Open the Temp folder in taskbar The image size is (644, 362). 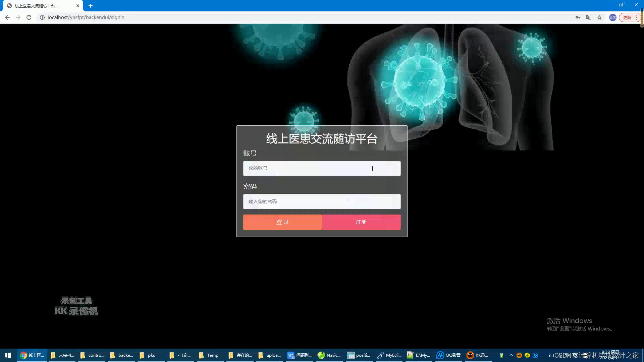tap(209, 355)
